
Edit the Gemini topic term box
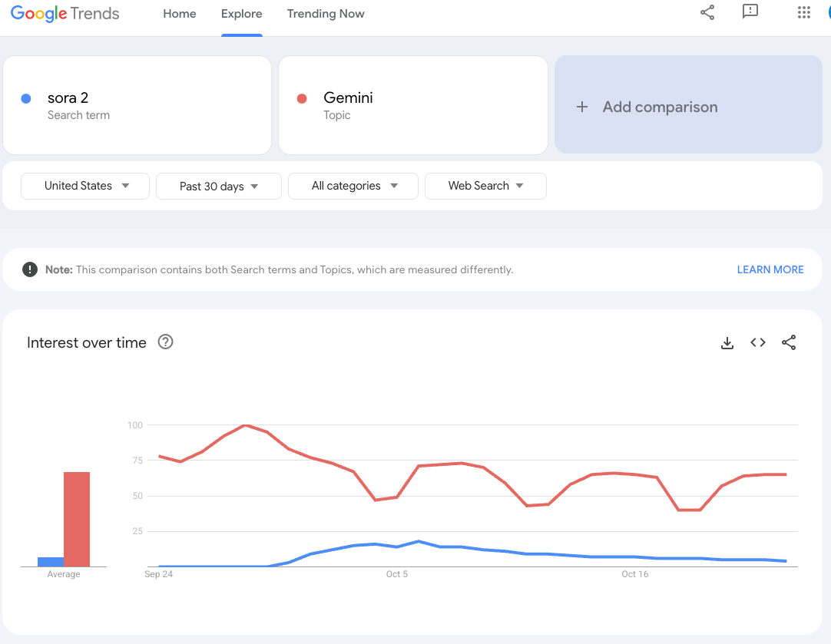412,105
